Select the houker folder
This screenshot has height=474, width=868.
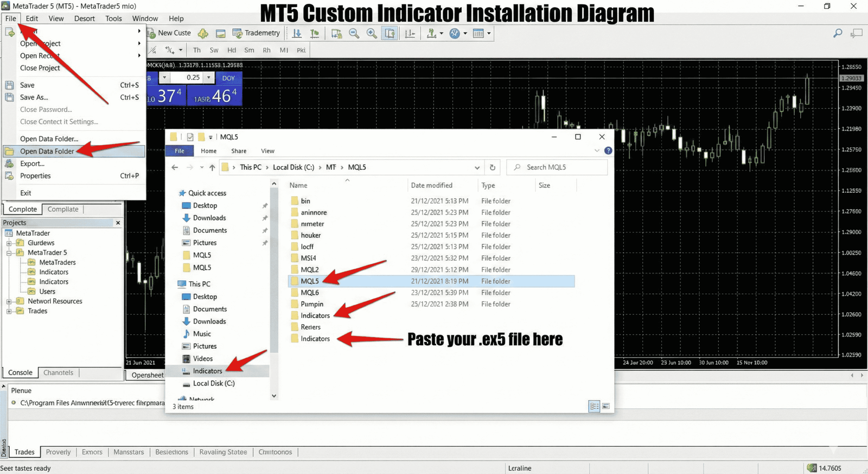point(311,235)
